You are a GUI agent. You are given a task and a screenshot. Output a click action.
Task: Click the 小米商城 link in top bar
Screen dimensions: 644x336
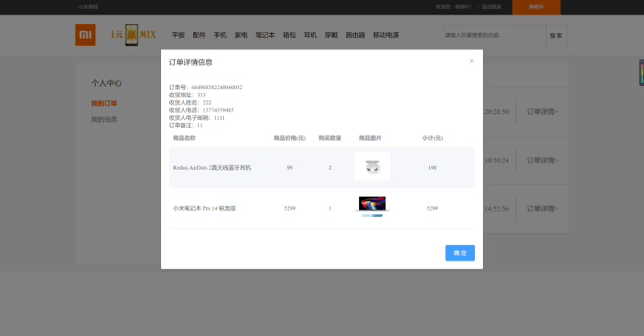(x=89, y=7)
